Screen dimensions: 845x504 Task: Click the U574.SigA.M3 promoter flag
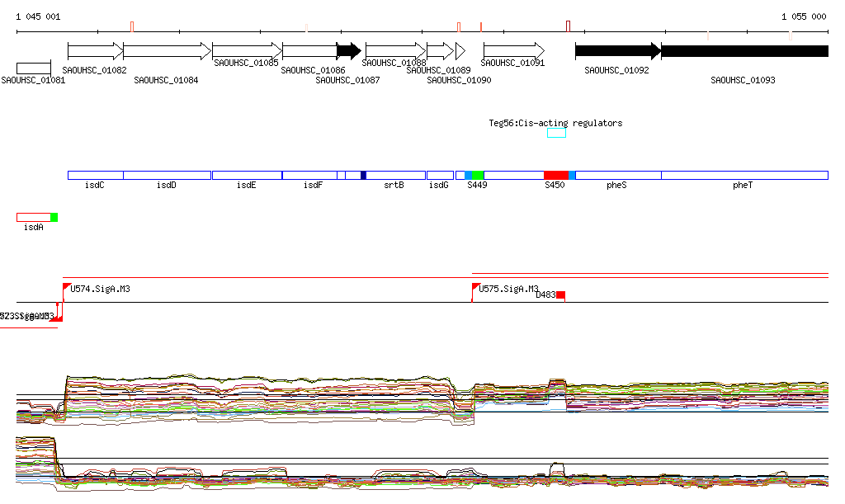[x=67, y=287]
